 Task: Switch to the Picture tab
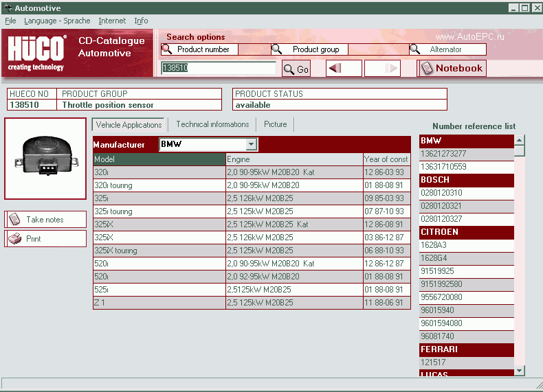click(276, 124)
